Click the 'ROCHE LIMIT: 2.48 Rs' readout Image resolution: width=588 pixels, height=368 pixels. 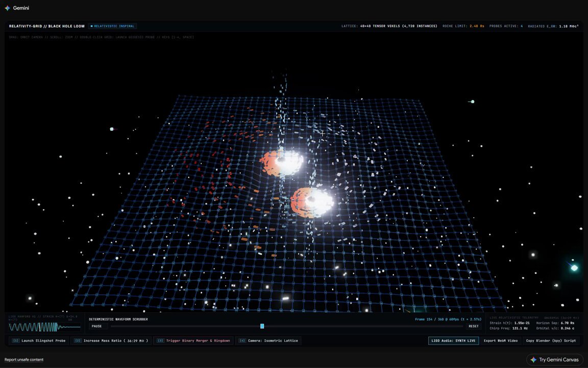[x=463, y=26]
